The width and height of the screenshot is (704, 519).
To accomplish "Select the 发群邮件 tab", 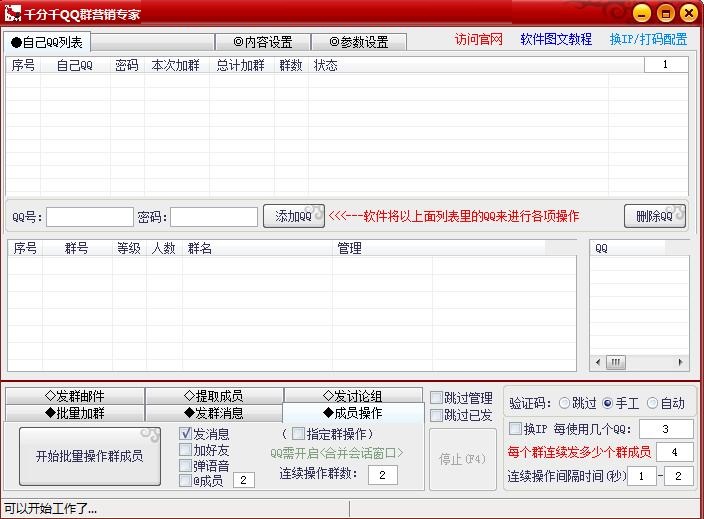I will 75,396.
